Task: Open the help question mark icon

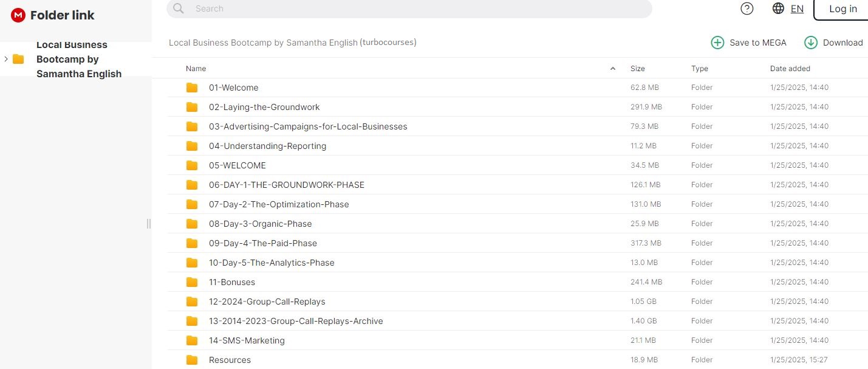Action: click(747, 9)
